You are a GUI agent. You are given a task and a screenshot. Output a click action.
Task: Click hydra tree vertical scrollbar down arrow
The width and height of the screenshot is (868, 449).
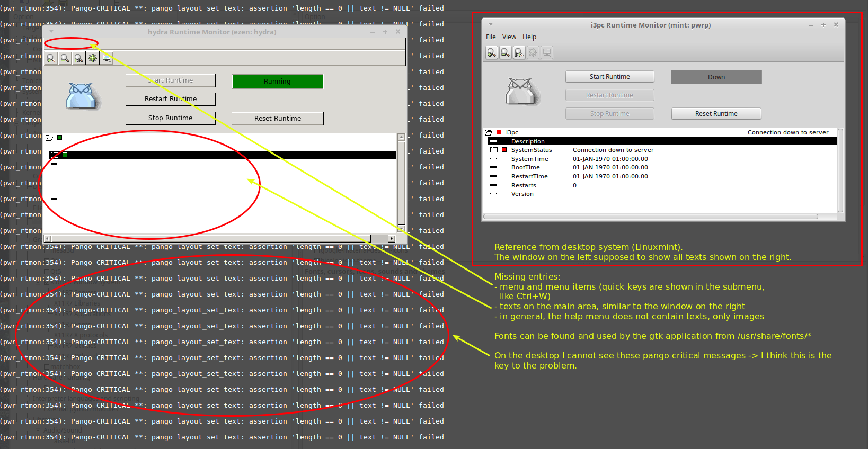click(x=402, y=229)
